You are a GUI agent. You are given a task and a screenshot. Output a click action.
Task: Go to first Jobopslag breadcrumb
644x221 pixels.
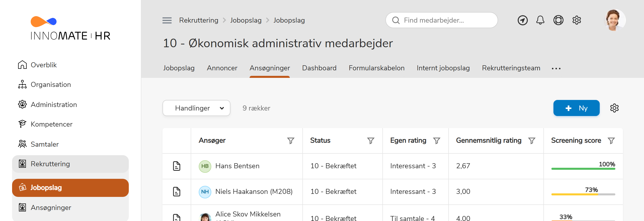click(x=246, y=20)
